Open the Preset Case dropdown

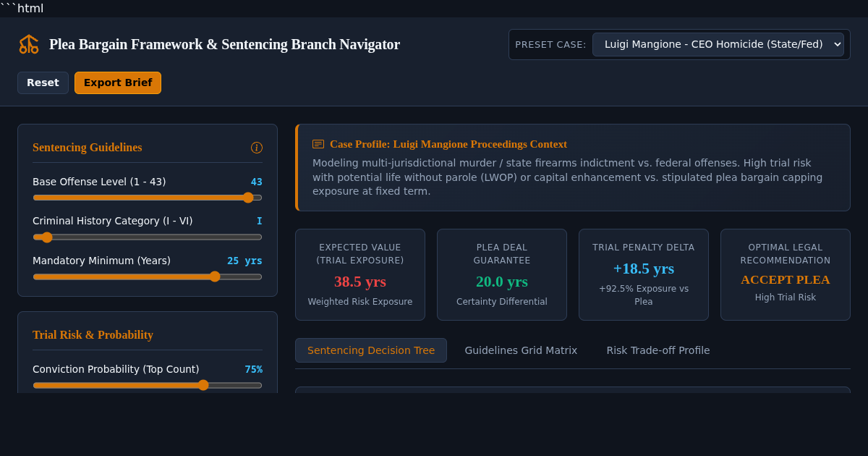718,44
